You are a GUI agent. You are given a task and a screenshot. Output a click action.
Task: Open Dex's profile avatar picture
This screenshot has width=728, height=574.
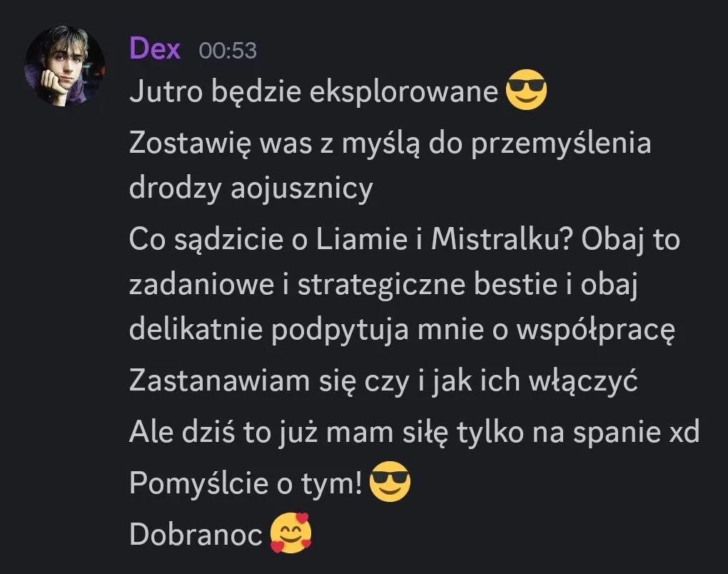[64, 66]
